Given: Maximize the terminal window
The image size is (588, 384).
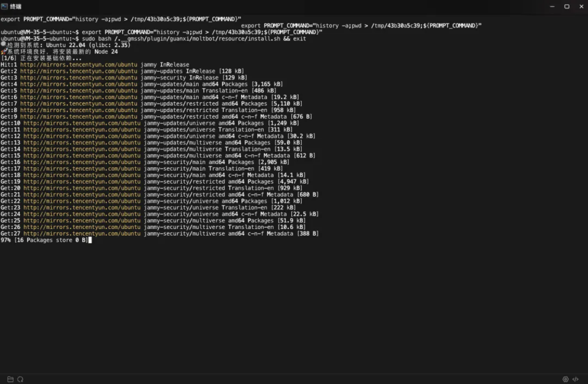Looking at the screenshot, I should [x=567, y=7].
